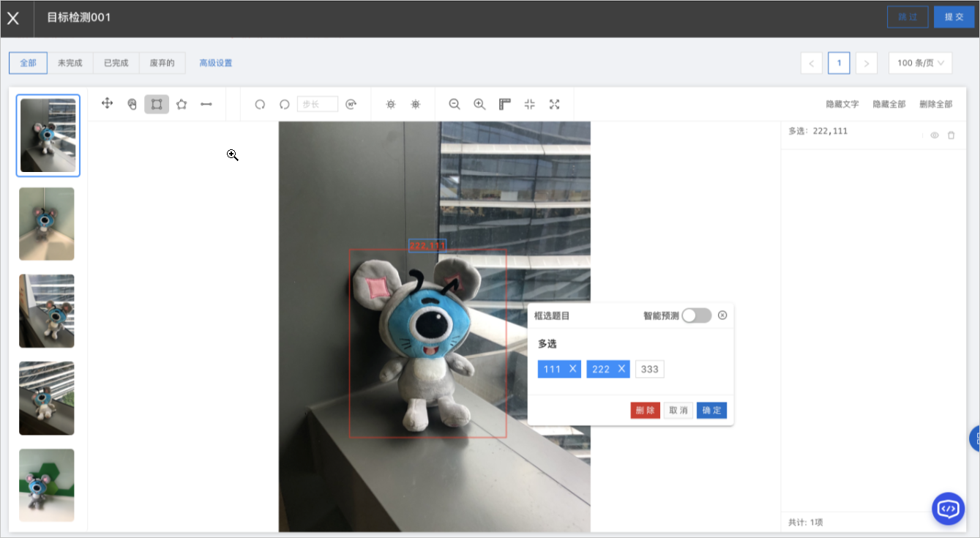The height and width of the screenshot is (538, 980).
Task: Open the selected blue-bordered thumbnail
Action: point(48,135)
